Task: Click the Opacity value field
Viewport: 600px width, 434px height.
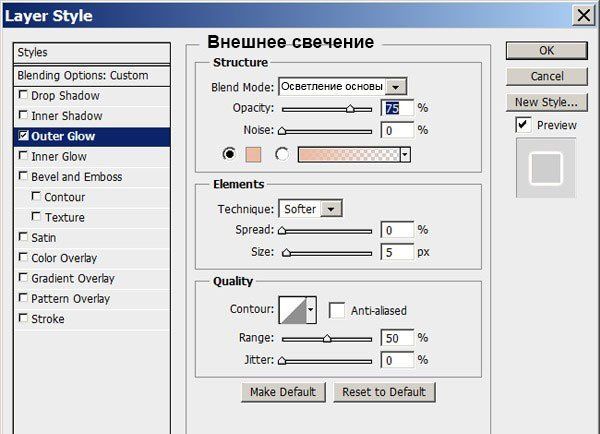Action: pyautogui.click(x=397, y=108)
